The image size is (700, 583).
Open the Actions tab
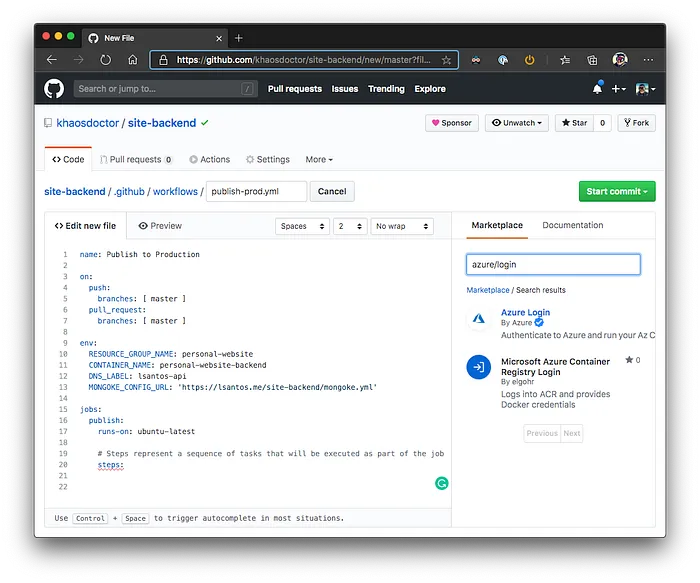click(x=209, y=159)
